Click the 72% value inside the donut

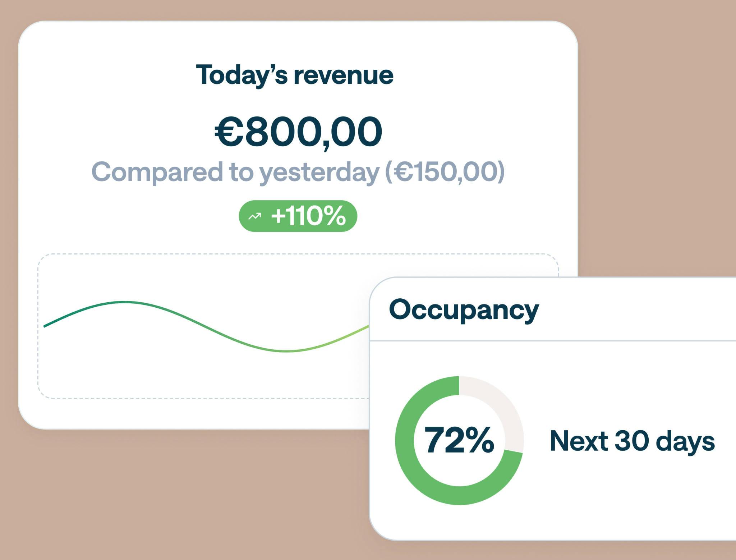[459, 440]
